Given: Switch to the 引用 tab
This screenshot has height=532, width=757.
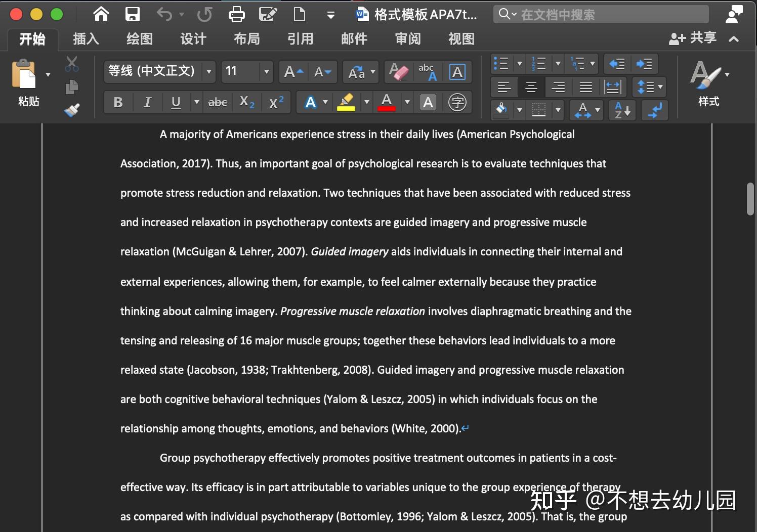Looking at the screenshot, I should pyautogui.click(x=301, y=39).
